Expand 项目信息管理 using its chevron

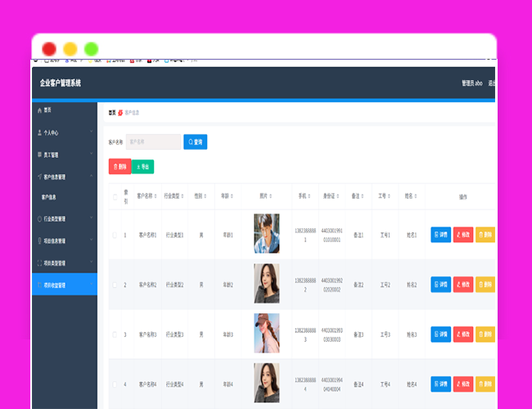click(92, 240)
